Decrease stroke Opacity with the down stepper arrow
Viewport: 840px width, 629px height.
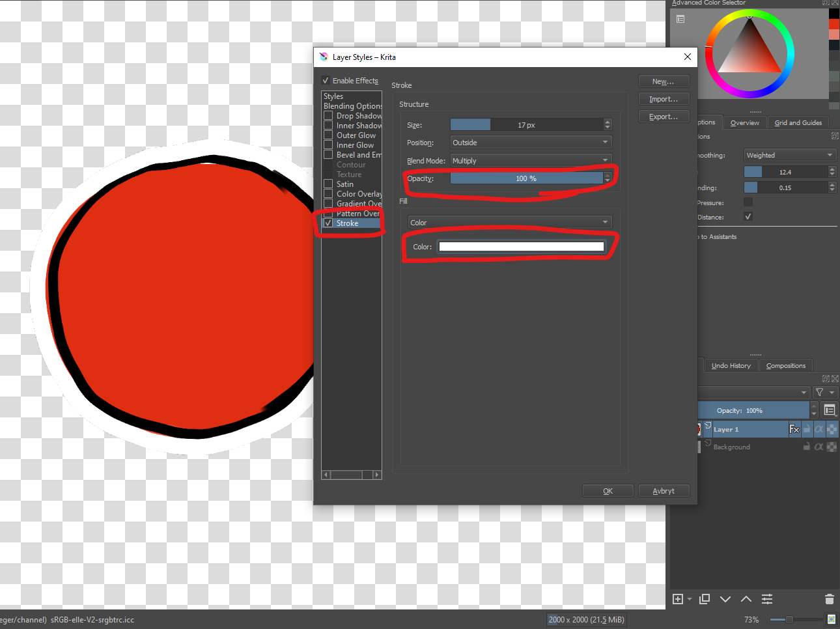click(608, 181)
